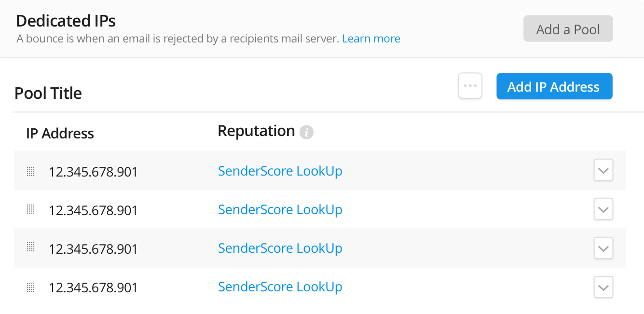The width and height of the screenshot is (644, 314).
Task: Follow the third row SenderScore LookUp link
Action: point(280,248)
